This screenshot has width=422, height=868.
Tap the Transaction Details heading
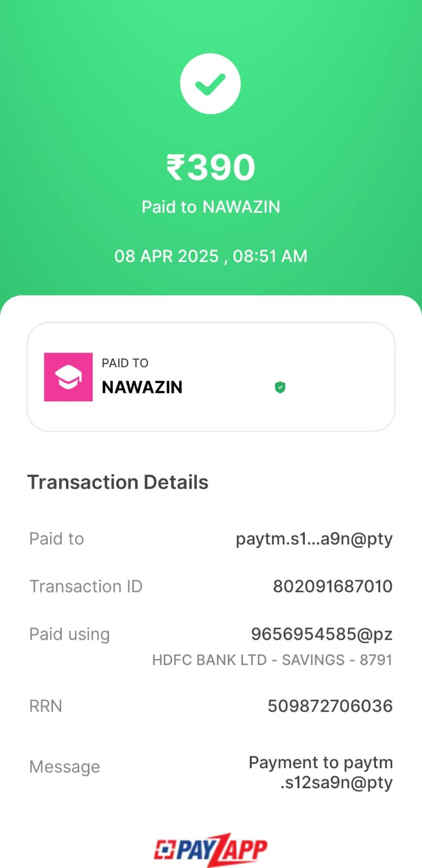[x=118, y=482]
